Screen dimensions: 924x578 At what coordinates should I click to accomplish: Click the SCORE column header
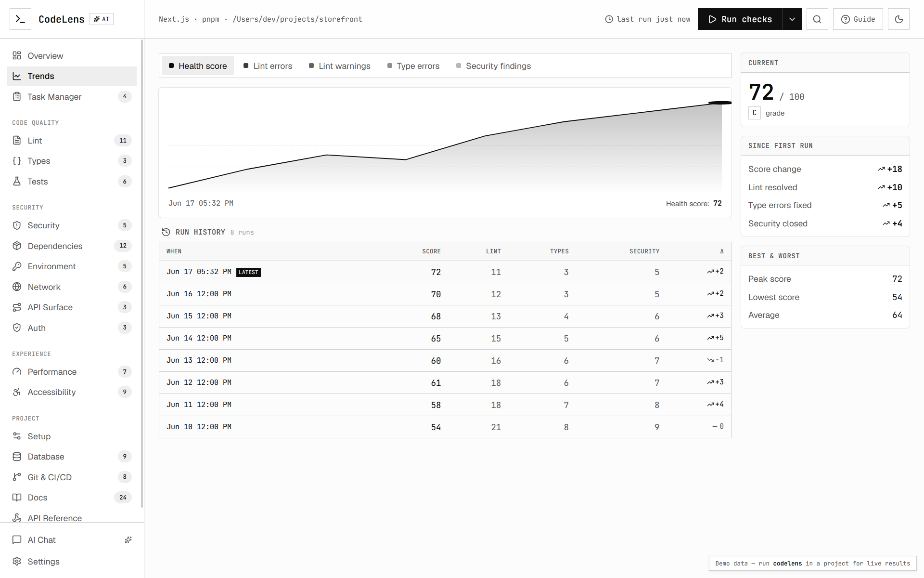tap(431, 251)
